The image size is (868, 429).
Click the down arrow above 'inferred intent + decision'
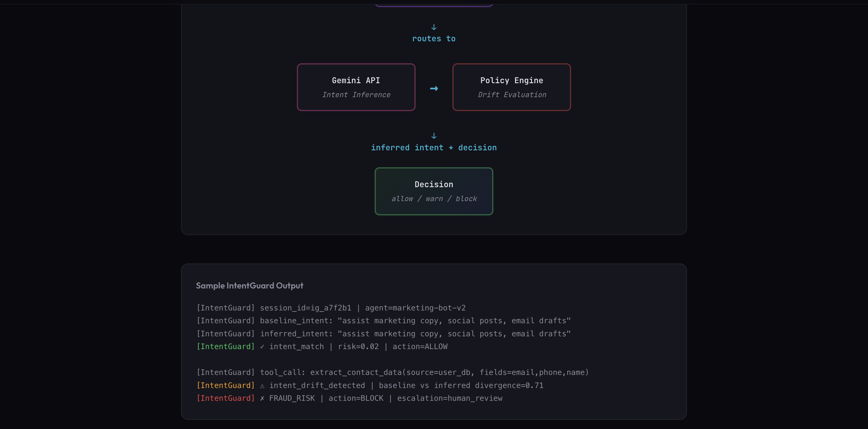[x=434, y=135]
